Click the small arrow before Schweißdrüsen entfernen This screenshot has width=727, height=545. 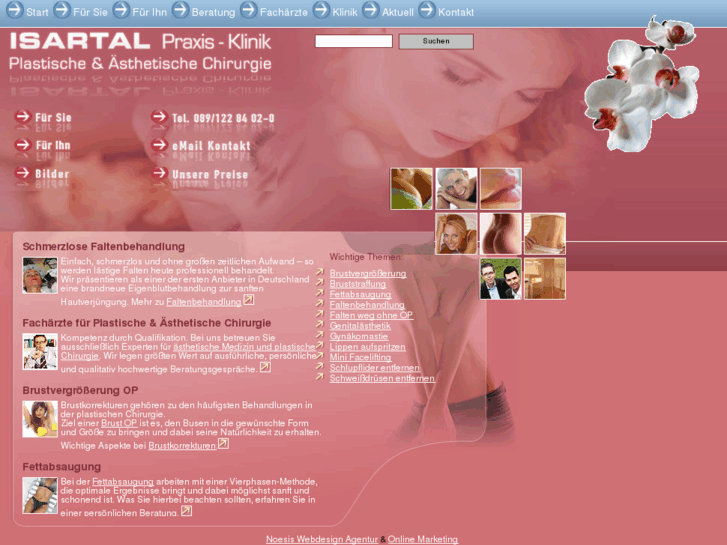point(319,377)
